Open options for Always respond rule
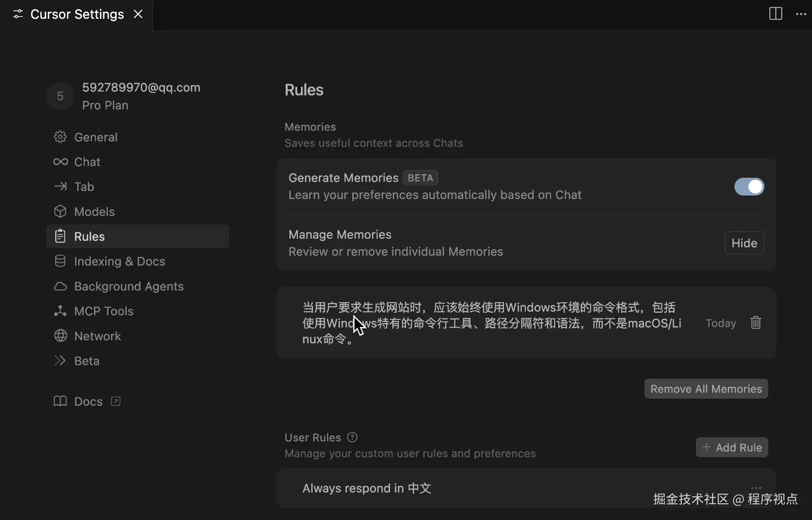The image size is (812, 520). click(756, 488)
